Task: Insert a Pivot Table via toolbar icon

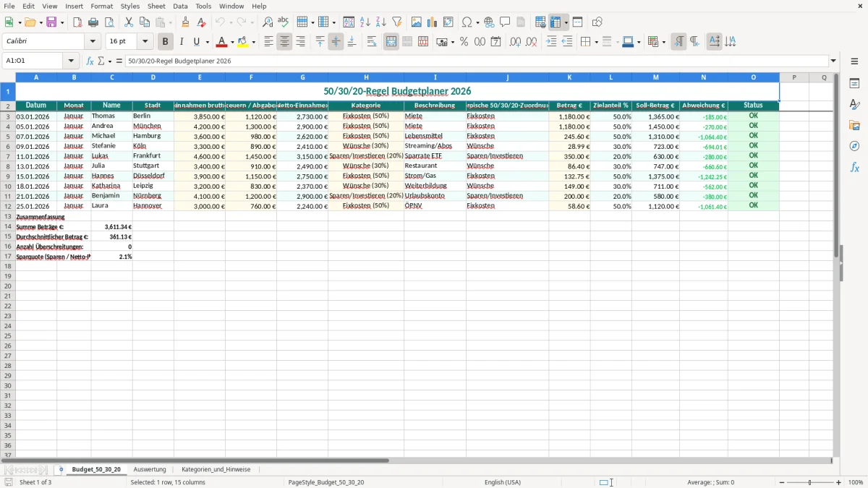Action: pos(448,22)
